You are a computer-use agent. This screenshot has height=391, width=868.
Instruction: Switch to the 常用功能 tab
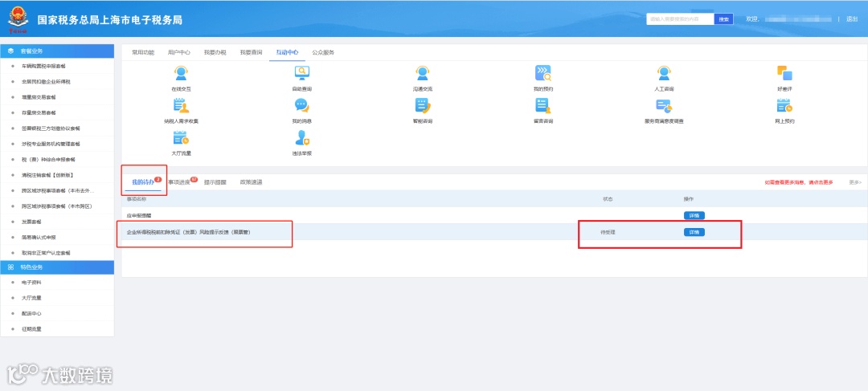pyautogui.click(x=143, y=52)
